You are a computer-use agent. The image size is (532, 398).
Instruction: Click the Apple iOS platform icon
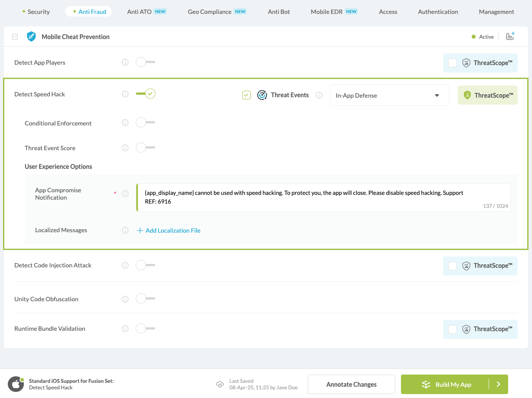pyautogui.click(x=16, y=384)
